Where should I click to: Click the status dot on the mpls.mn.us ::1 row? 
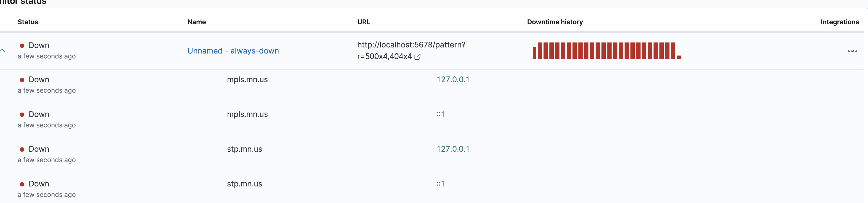click(22, 114)
